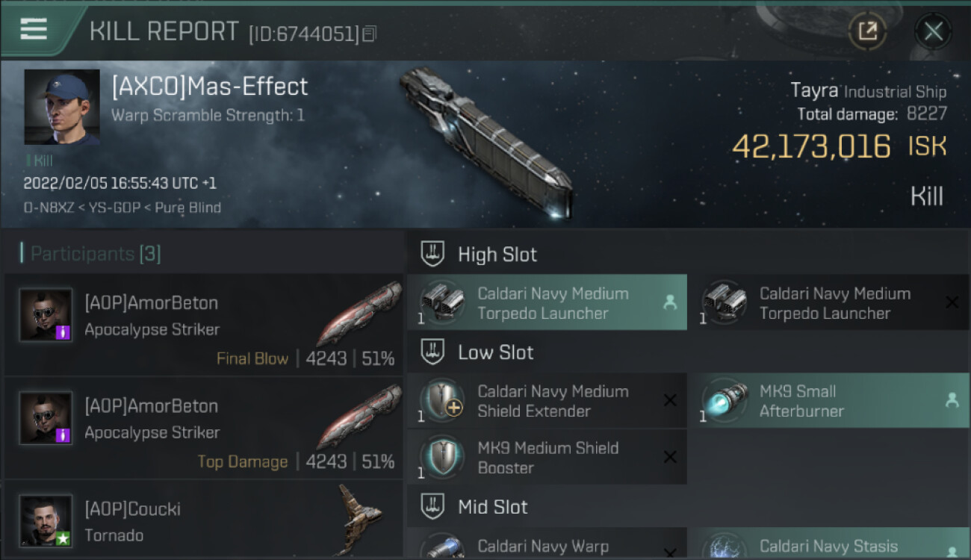Share the kill report externally
Screen dimensions: 971x560
(x=867, y=31)
